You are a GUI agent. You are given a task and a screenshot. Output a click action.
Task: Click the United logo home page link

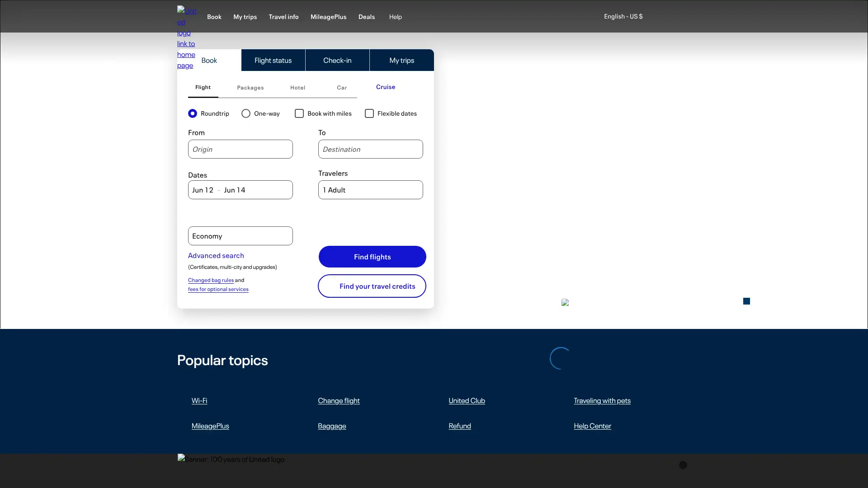click(x=187, y=38)
